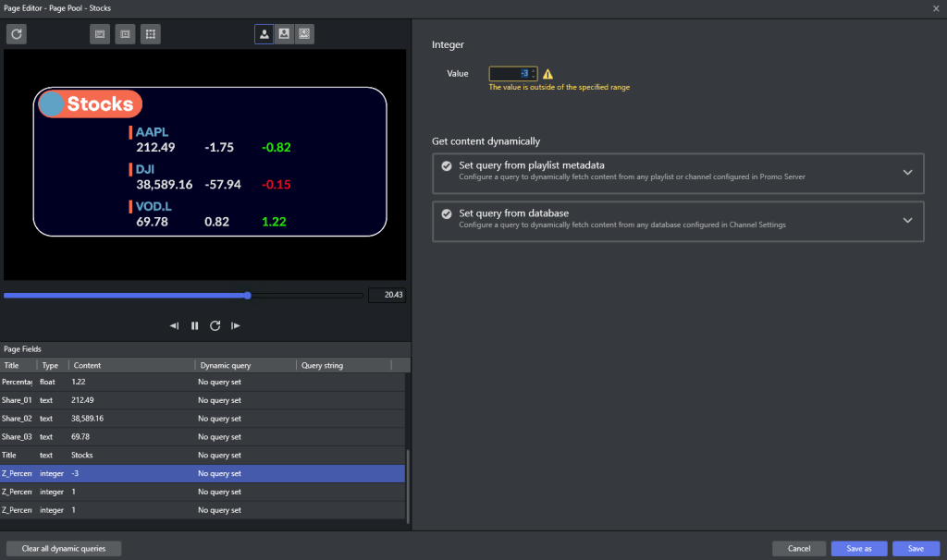Click the refresh preview icon in the top toolbar
947x560 pixels.
point(17,34)
